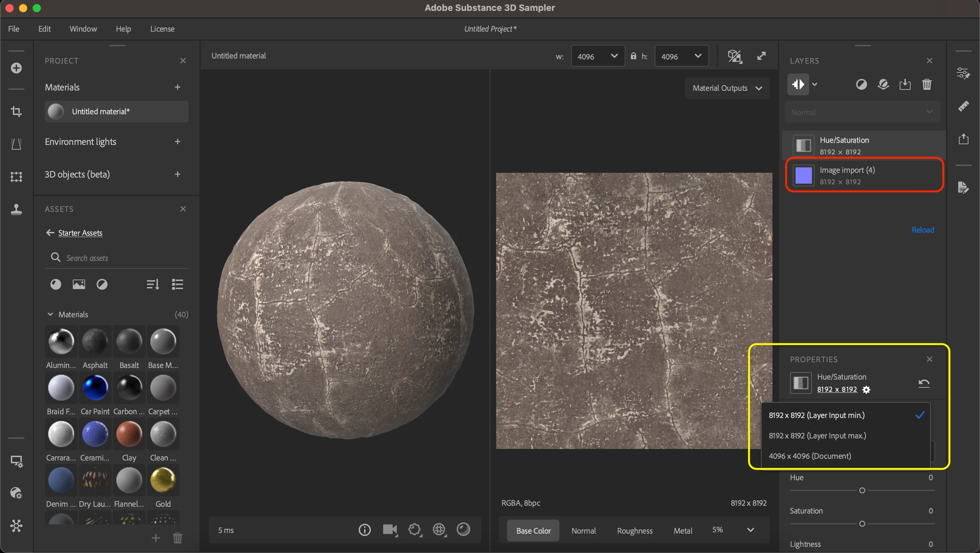
Task: Click the Reload link
Action: coord(922,230)
